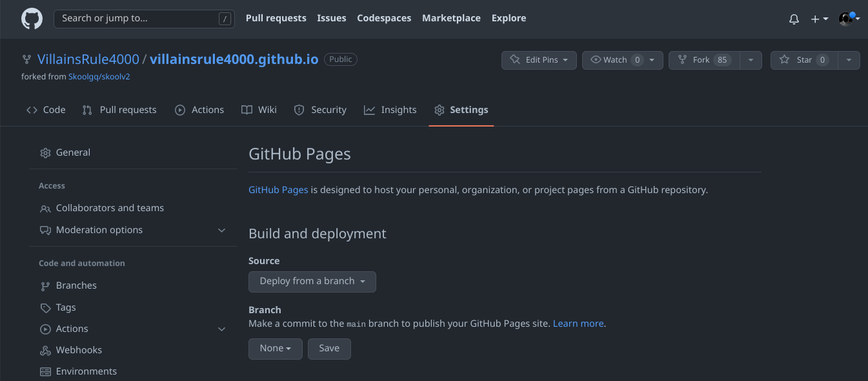Open Moderation options in the sidebar
This screenshot has height=381, width=868.
[133, 230]
